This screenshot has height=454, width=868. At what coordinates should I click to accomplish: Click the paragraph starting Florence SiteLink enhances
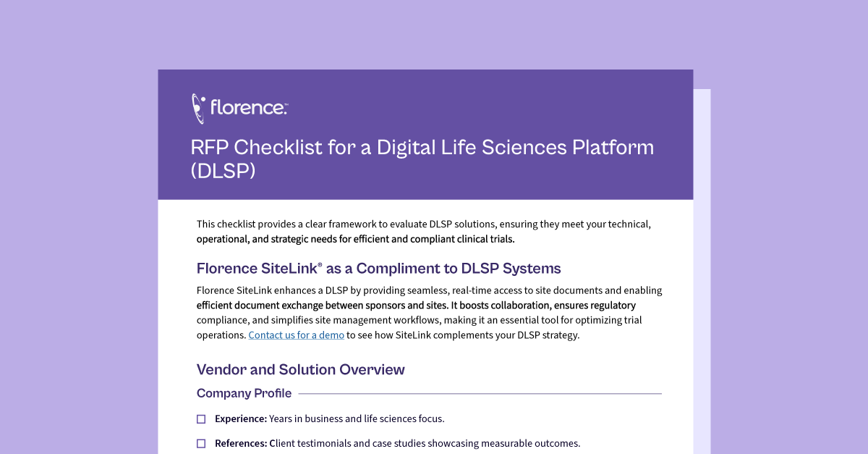[429, 313]
